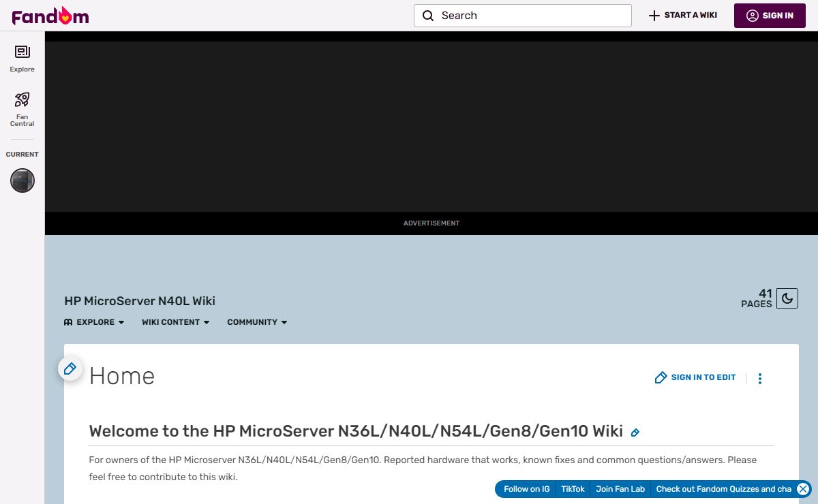818x504 pixels.
Task: Close the bottom notification bar
Action: click(803, 489)
